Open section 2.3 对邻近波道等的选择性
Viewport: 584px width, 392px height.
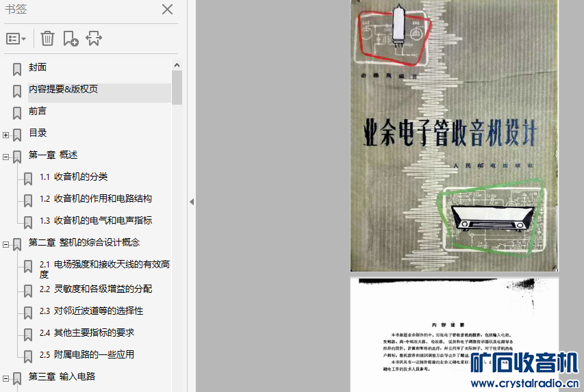point(91,311)
